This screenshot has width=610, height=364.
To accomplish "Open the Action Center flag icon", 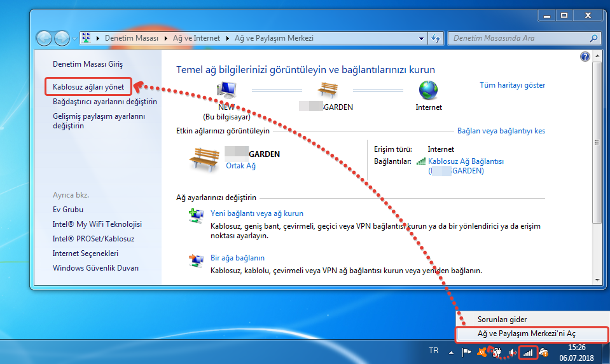I will point(466,352).
